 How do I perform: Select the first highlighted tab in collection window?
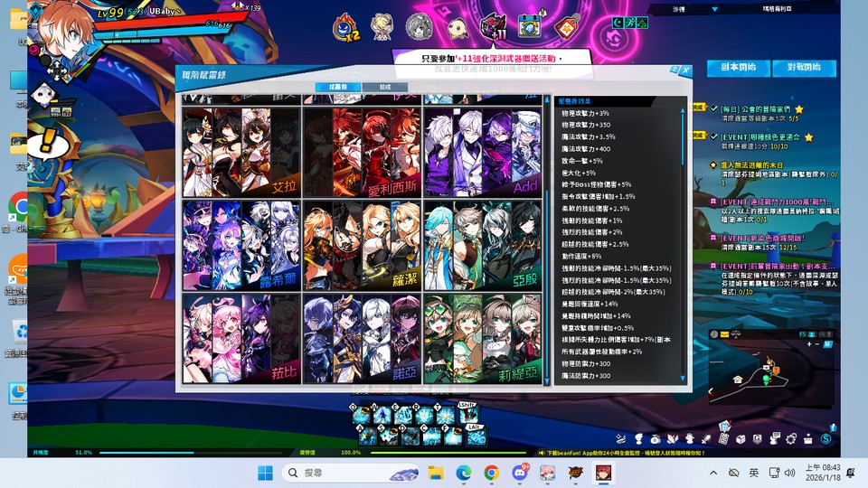(337, 88)
